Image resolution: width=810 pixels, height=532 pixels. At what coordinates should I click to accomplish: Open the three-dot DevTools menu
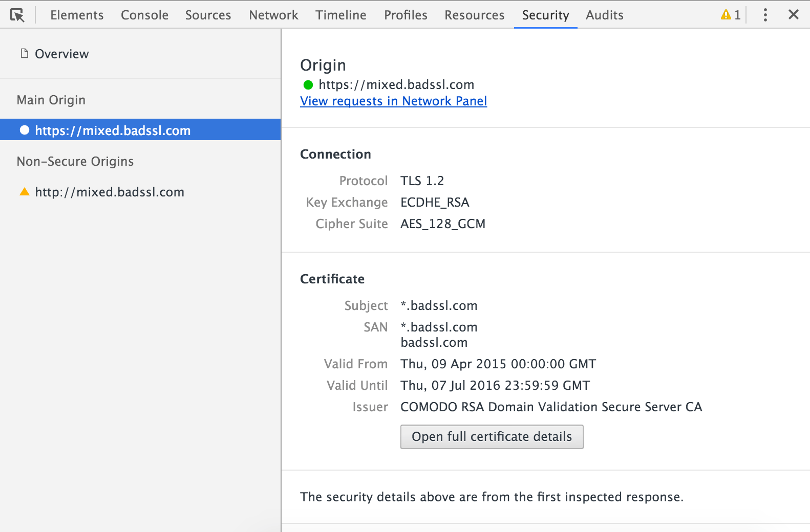click(765, 15)
